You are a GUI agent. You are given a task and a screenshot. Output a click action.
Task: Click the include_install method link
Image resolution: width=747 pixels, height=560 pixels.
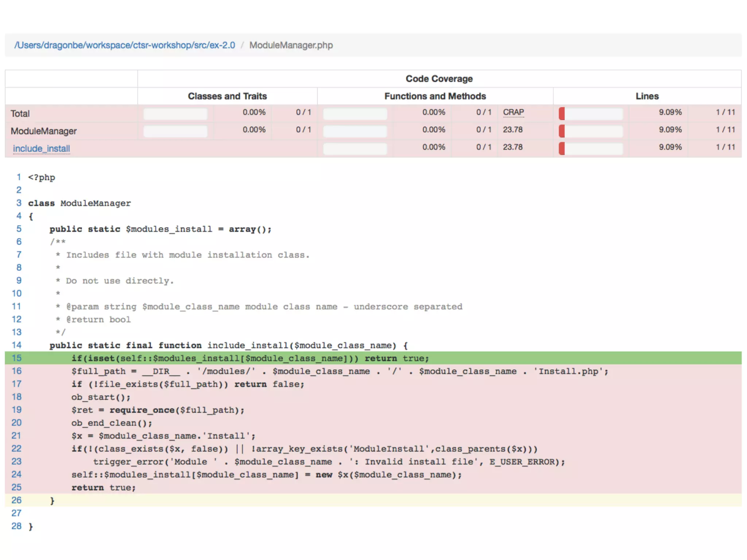pyautogui.click(x=41, y=149)
